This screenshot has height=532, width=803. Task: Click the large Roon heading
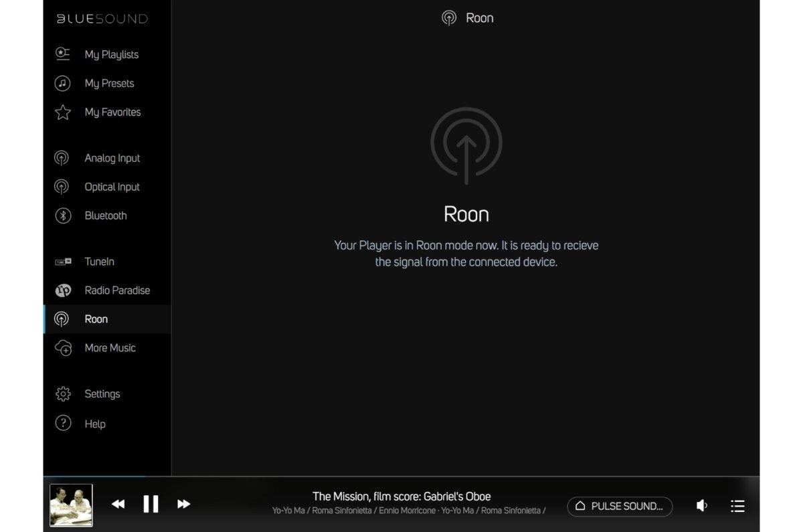coord(466,214)
